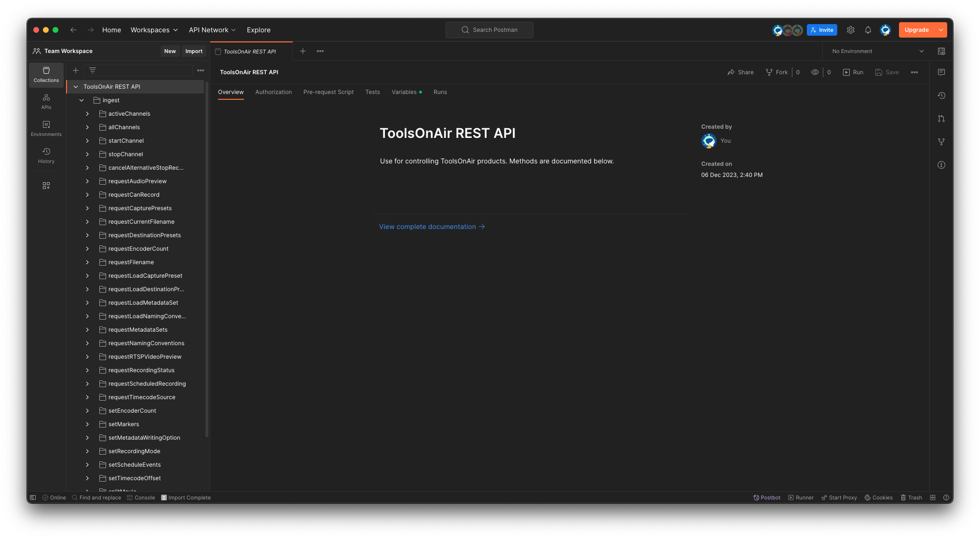
Task: Open the API Network dropdown menu
Action: click(212, 30)
